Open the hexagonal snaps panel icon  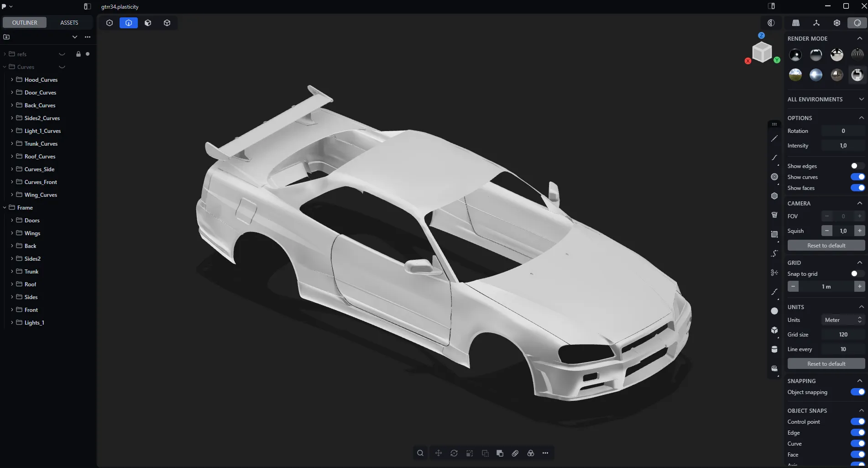coord(837,23)
